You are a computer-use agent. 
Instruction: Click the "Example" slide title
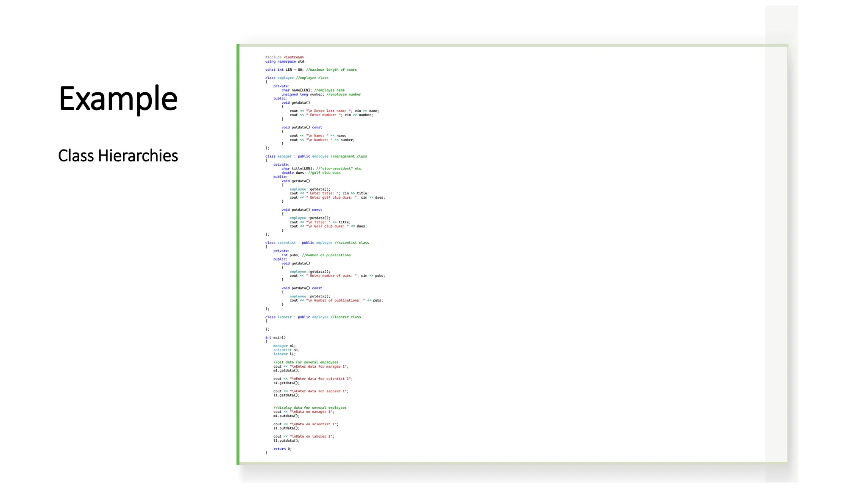click(118, 99)
